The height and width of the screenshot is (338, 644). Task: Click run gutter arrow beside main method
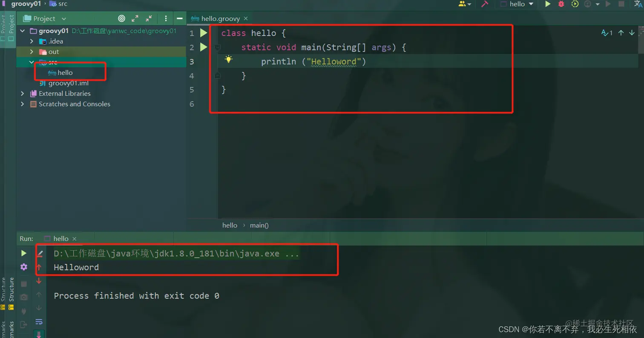[204, 47]
